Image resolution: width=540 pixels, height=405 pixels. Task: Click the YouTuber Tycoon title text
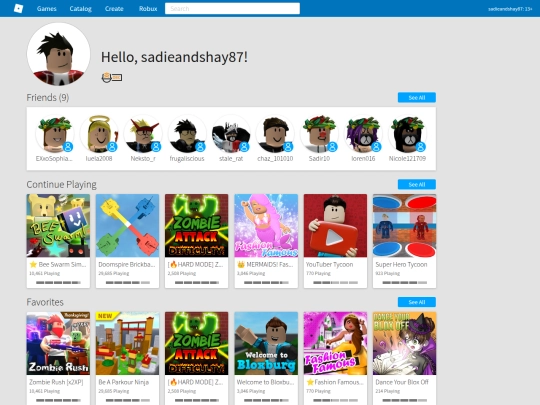330,264
